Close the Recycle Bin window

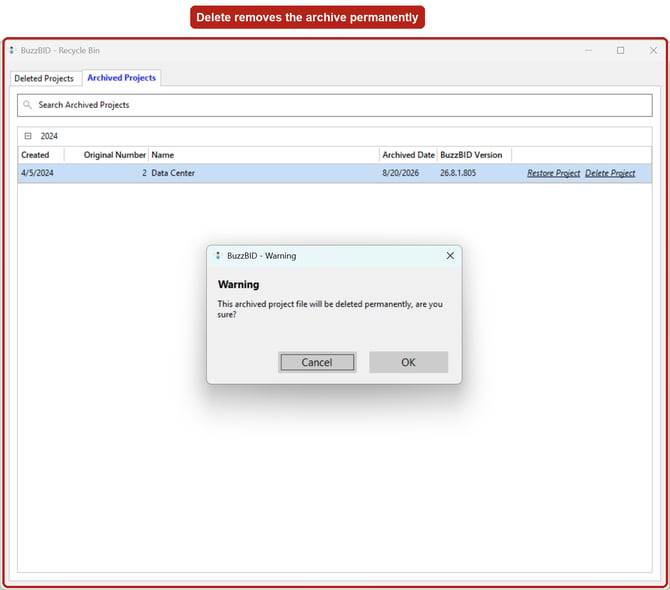(x=653, y=50)
